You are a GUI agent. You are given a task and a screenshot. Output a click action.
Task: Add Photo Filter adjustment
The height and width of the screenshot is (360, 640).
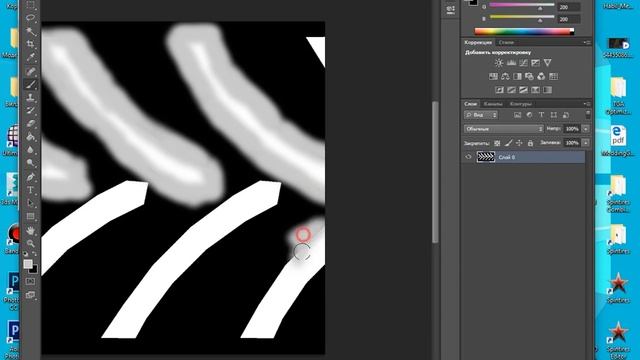pyautogui.click(x=529, y=76)
